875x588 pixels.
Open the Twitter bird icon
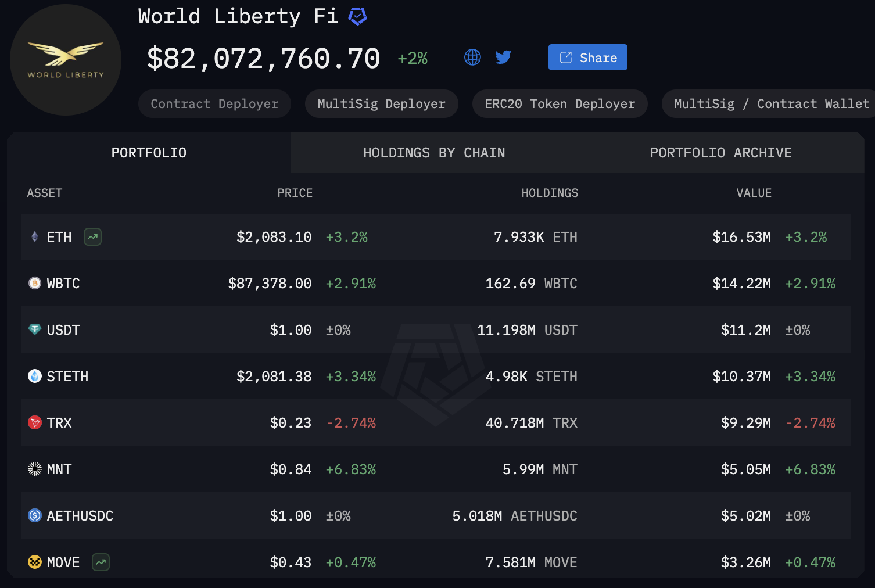[x=503, y=57]
